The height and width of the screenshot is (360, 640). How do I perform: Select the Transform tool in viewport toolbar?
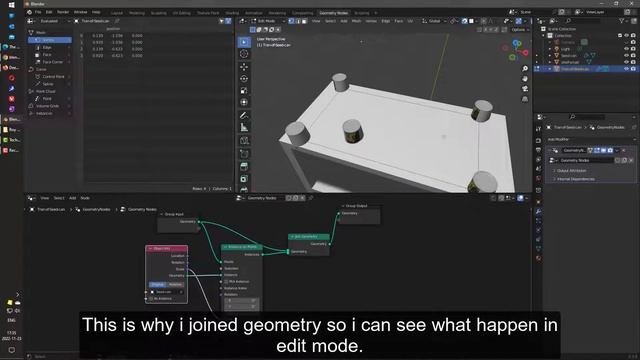click(x=244, y=102)
